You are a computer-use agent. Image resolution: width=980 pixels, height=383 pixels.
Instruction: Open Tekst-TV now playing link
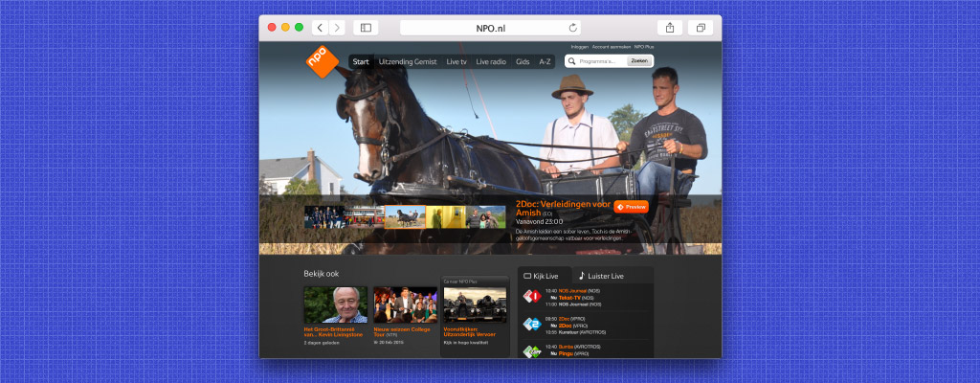(x=569, y=298)
